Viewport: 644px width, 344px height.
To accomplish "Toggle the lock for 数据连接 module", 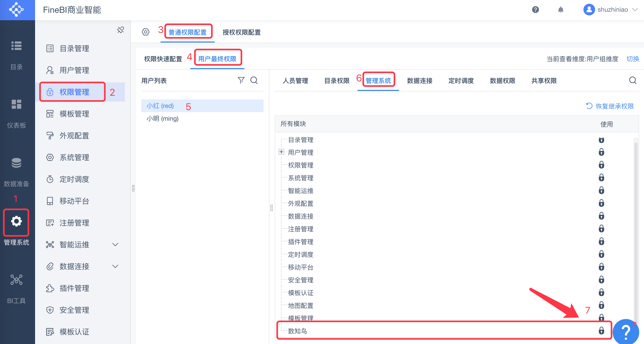I will [601, 216].
